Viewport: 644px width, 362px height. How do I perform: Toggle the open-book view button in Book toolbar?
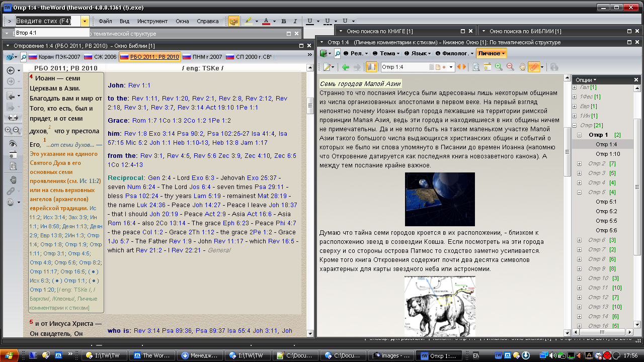tap(371, 67)
